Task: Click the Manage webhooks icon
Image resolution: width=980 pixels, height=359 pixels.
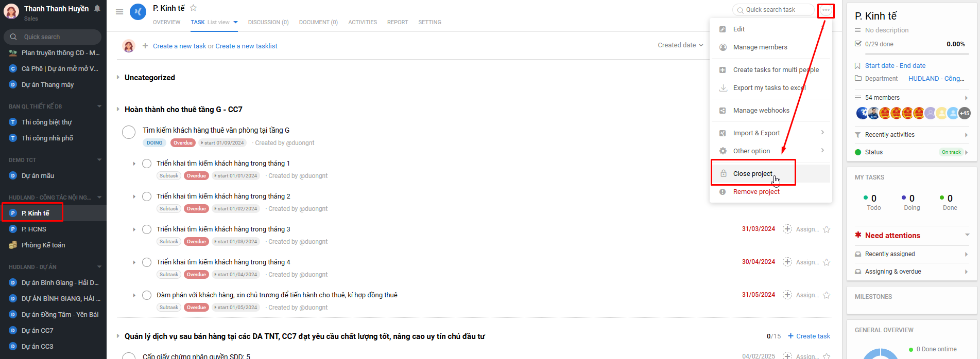Action: tap(723, 111)
